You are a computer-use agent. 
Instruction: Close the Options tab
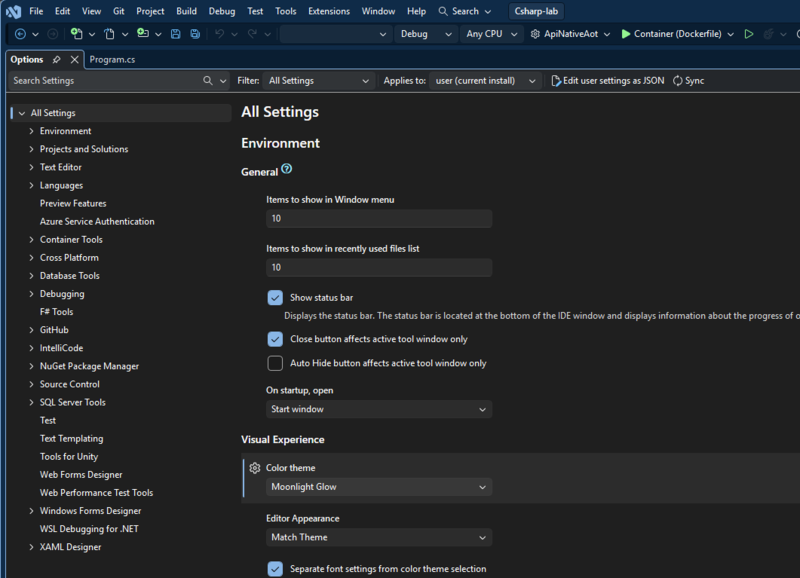coord(74,60)
